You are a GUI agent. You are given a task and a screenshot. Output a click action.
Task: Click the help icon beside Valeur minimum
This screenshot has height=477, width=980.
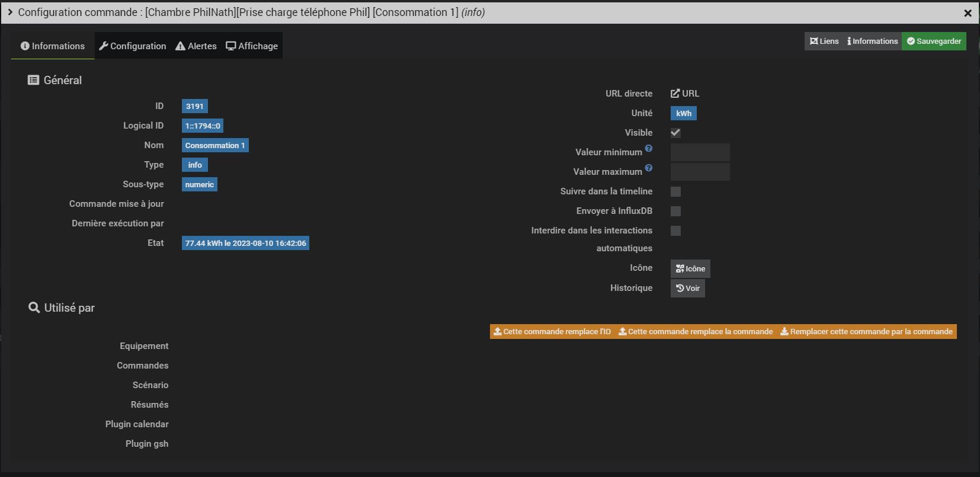pyautogui.click(x=649, y=149)
